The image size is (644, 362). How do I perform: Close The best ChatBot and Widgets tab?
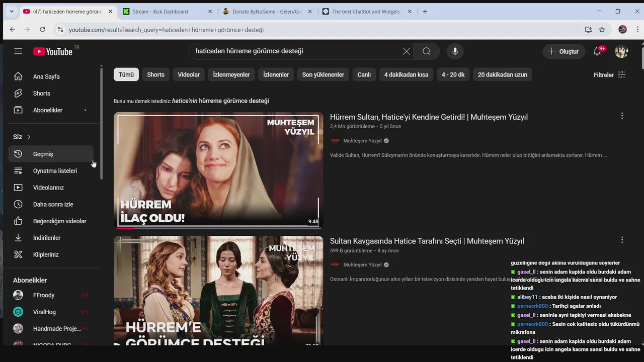point(410,12)
